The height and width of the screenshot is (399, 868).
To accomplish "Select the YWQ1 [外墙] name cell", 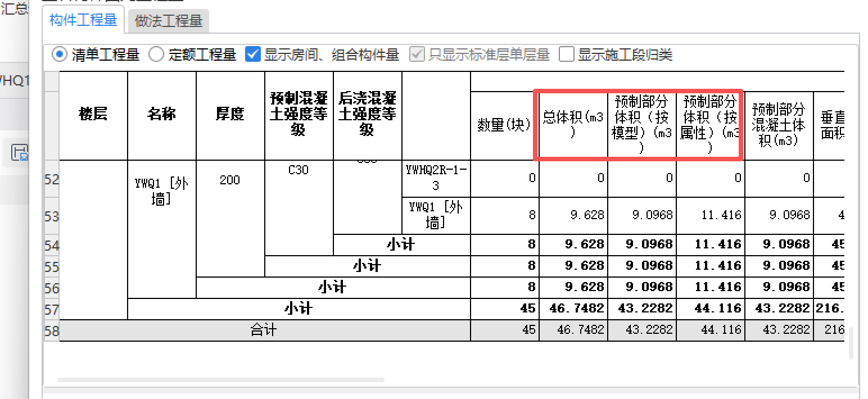I will [162, 190].
